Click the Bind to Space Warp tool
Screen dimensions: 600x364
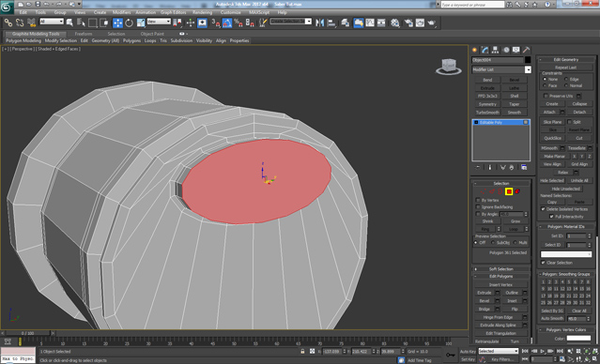click(x=31, y=23)
